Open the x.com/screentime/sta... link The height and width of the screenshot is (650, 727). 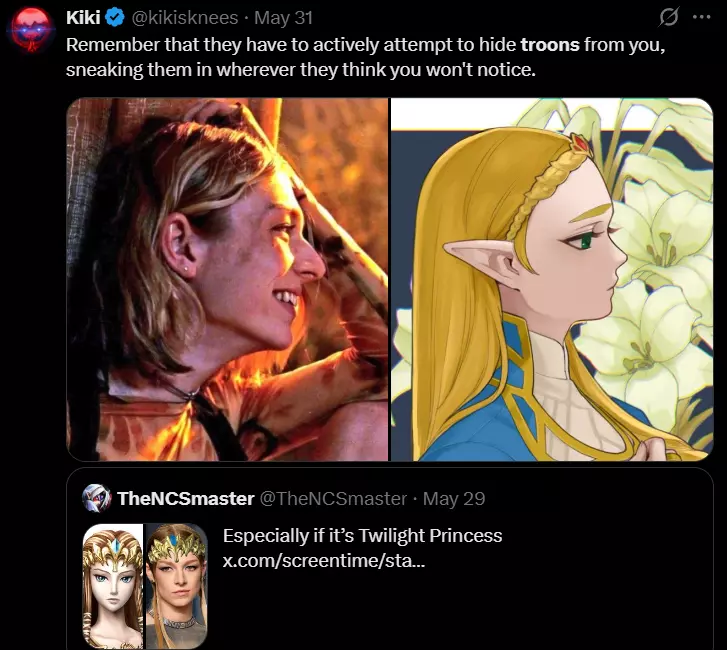324,561
